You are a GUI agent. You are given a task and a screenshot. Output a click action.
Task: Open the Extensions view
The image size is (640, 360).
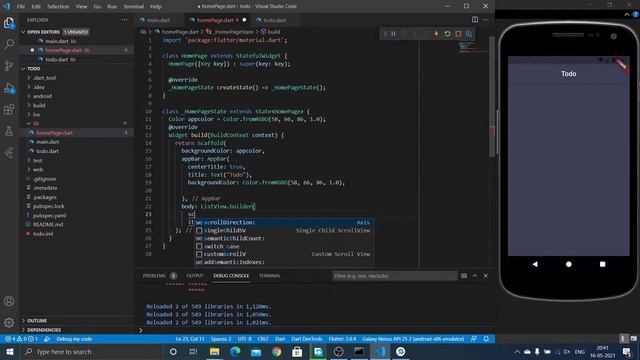coord(9,110)
